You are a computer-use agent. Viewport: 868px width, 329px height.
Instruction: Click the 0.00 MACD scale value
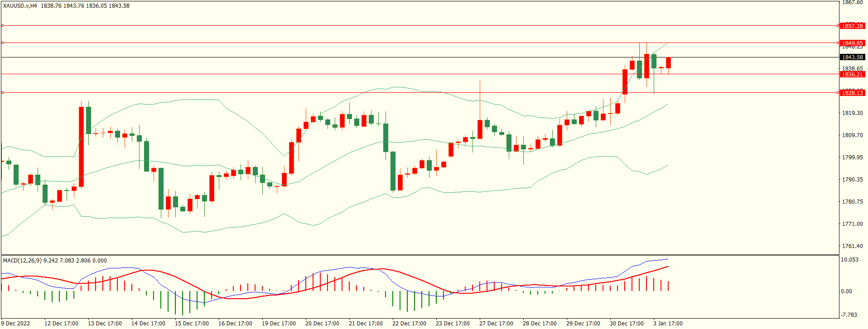(x=846, y=291)
